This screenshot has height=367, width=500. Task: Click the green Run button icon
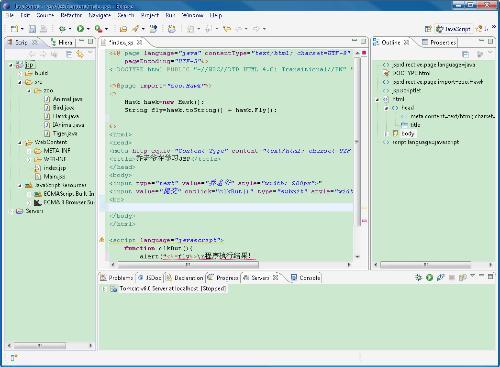coord(80,29)
